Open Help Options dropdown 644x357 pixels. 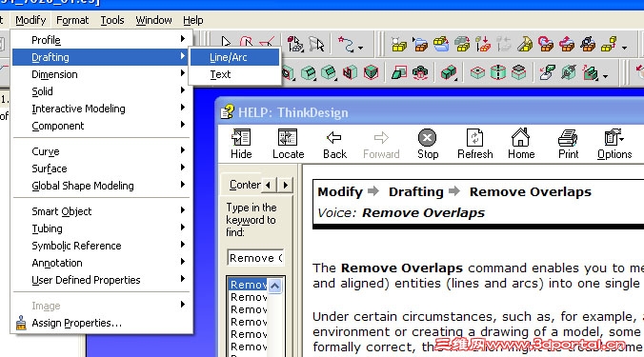click(x=614, y=144)
